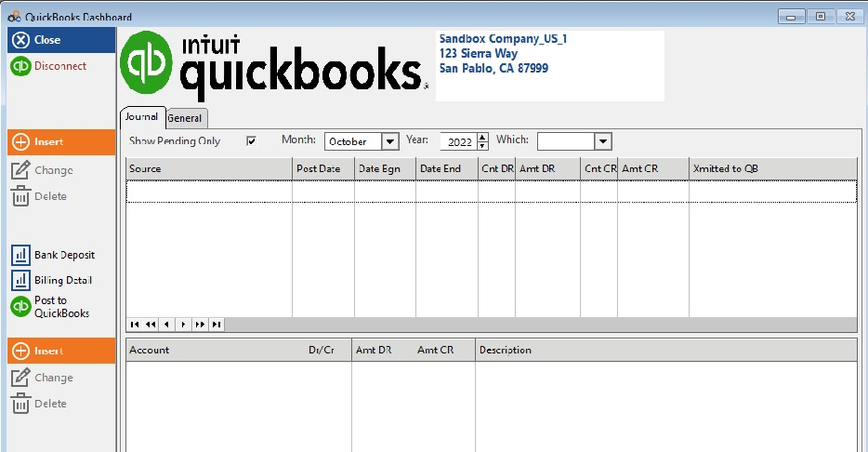The height and width of the screenshot is (452, 868).
Task: Jump back a page of journal records
Action: [x=151, y=325]
